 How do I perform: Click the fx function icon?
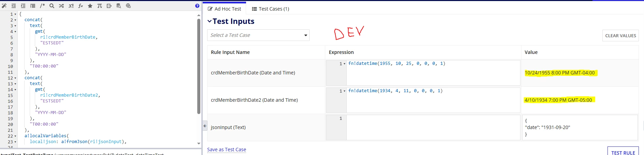pos(81,6)
